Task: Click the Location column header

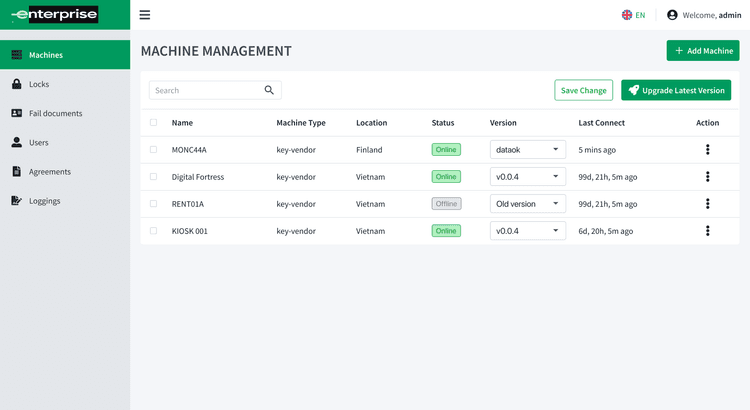Action: point(372,123)
